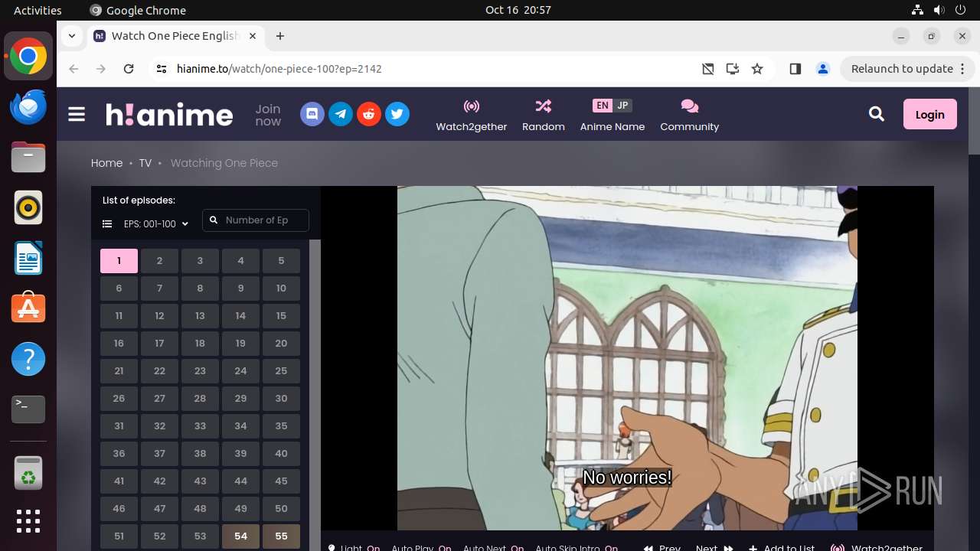Select episode 25
The width and height of the screenshot is (980, 551).
tap(281, 371)
